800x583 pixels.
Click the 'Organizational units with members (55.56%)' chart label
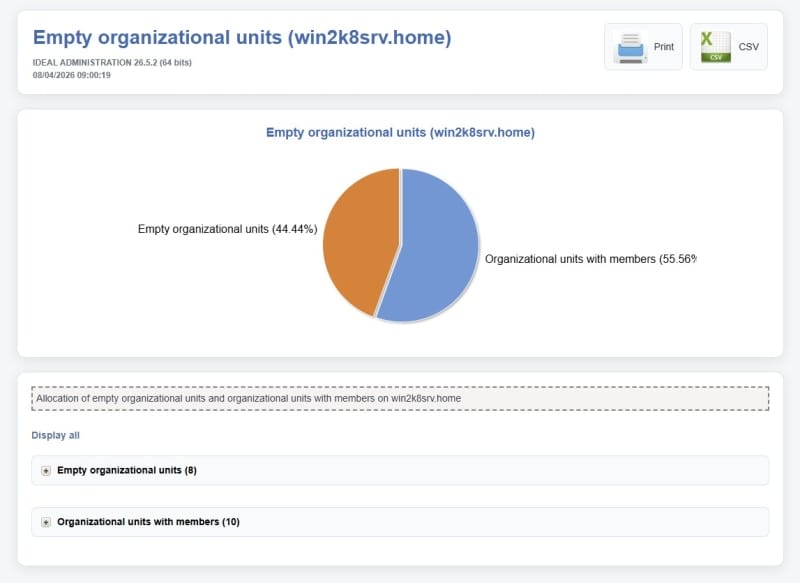click(x=589, y=259)
